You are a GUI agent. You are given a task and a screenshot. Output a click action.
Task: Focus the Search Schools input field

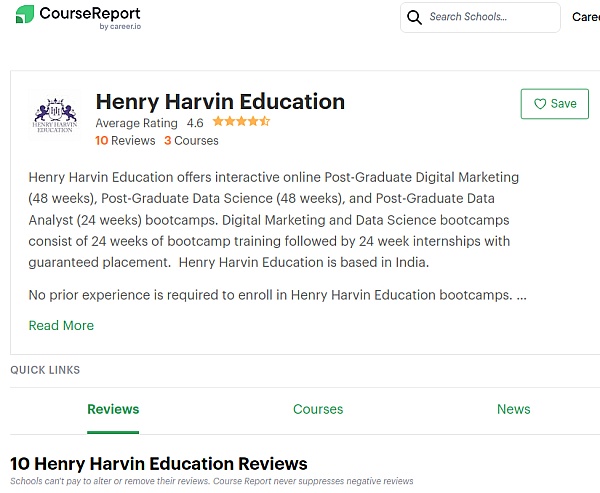490,17
